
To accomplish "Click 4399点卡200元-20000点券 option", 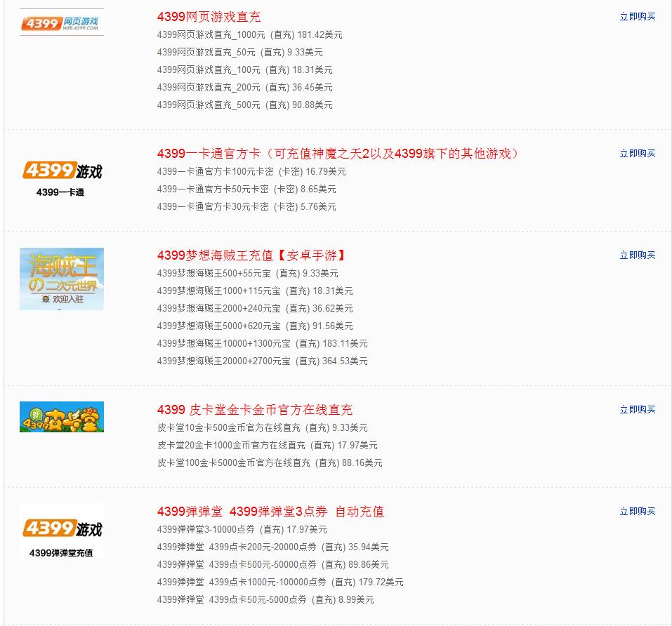I will 273,547.
